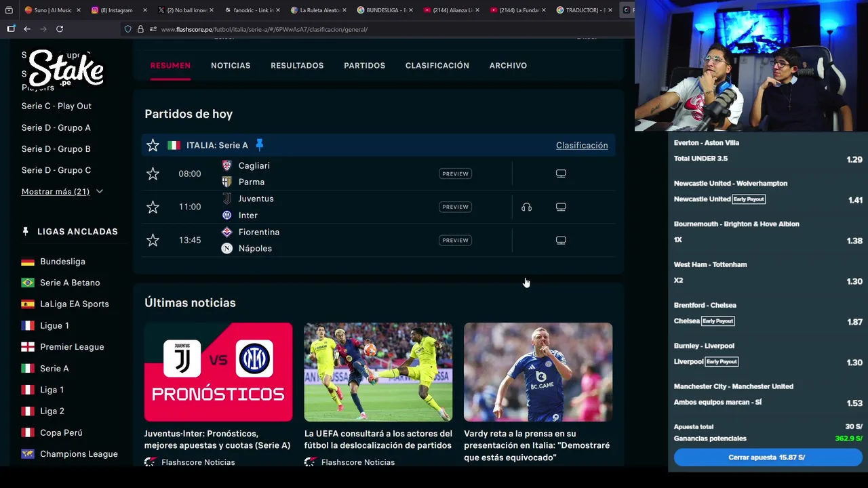Read Vardy reta a la prensa headline
This screenshot has height=488, width=868.
[x=536, y=446]
